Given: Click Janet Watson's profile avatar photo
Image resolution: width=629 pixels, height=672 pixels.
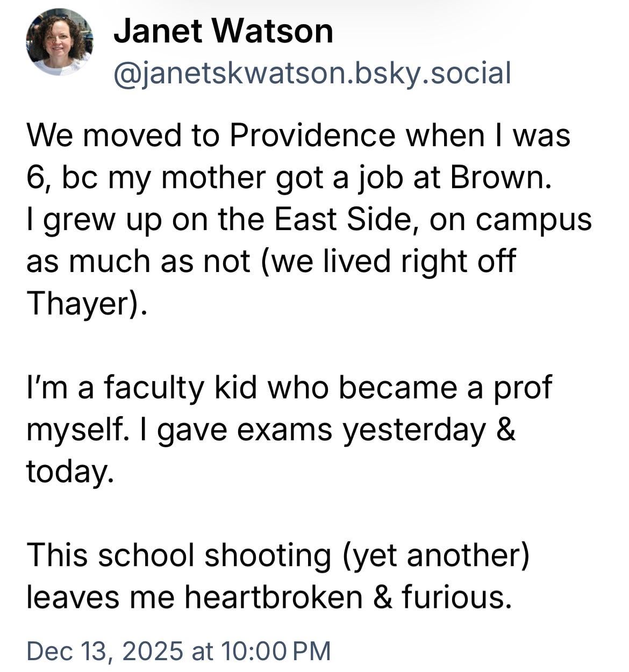Looking at the screenshot, I should click(59, 42).
